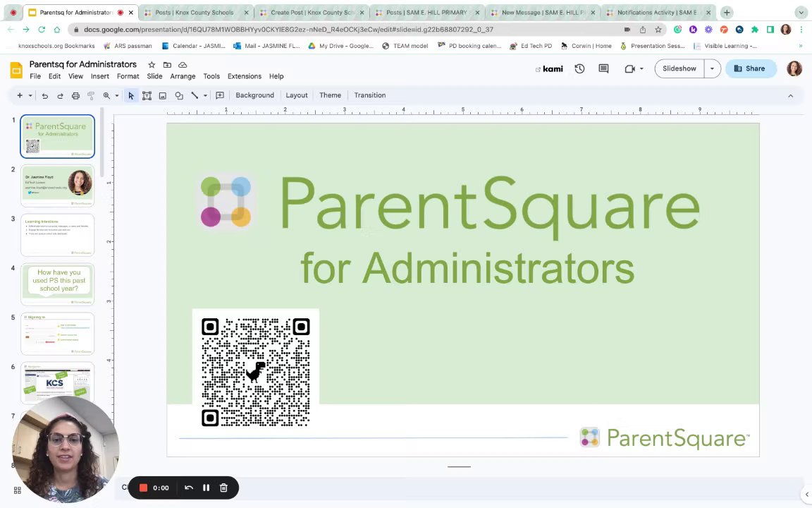This screenshot has height=508, width=812.
Task: Click the Google Slides home logo
Action: (x=17, y=69)
